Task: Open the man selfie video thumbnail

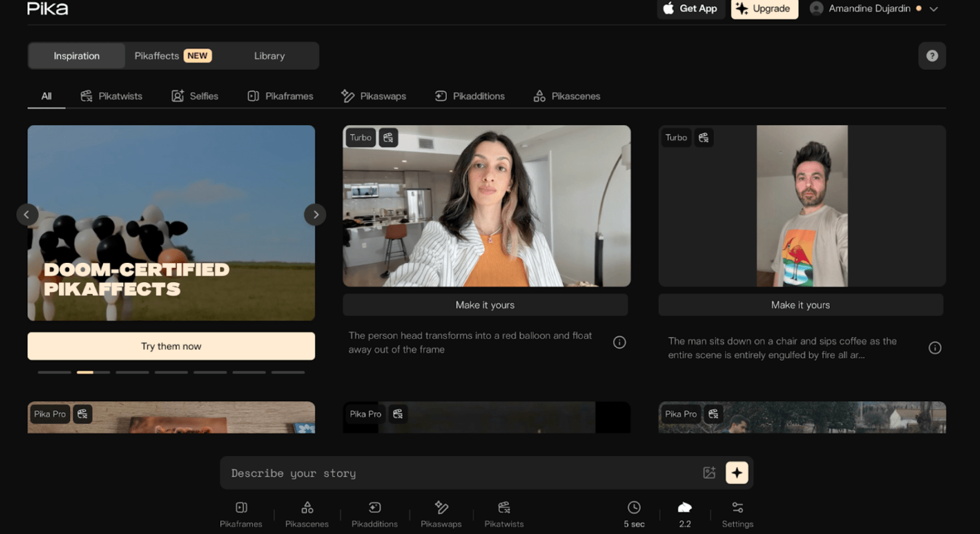Action: 802,206
